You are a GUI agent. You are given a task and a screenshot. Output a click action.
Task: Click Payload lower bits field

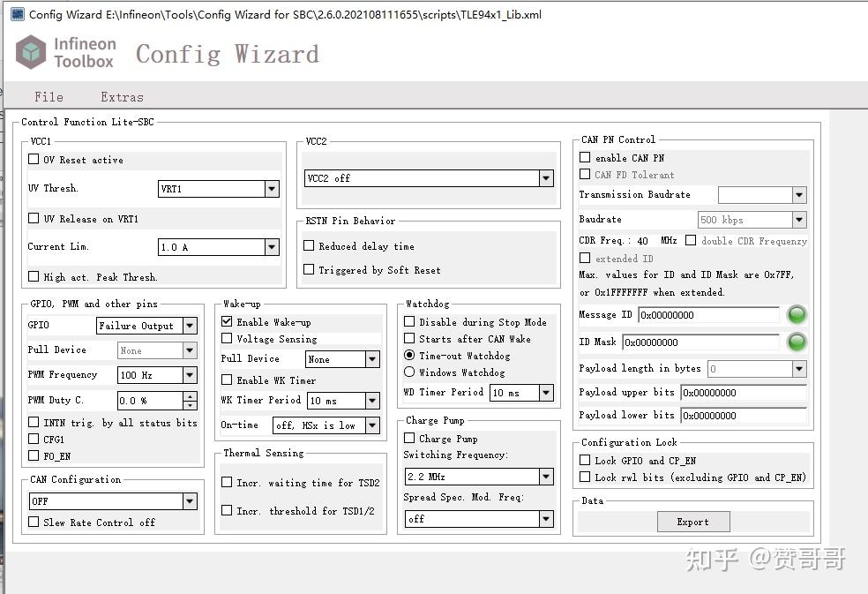[x=744, y=415]
